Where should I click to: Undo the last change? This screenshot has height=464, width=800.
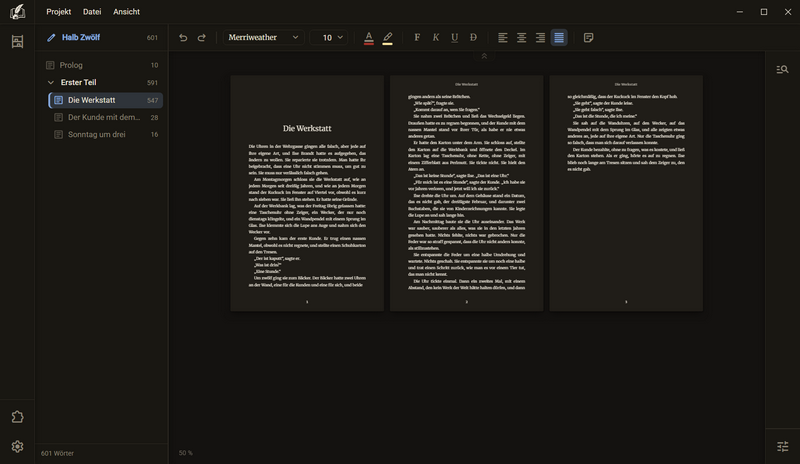[x=183, y=37]
